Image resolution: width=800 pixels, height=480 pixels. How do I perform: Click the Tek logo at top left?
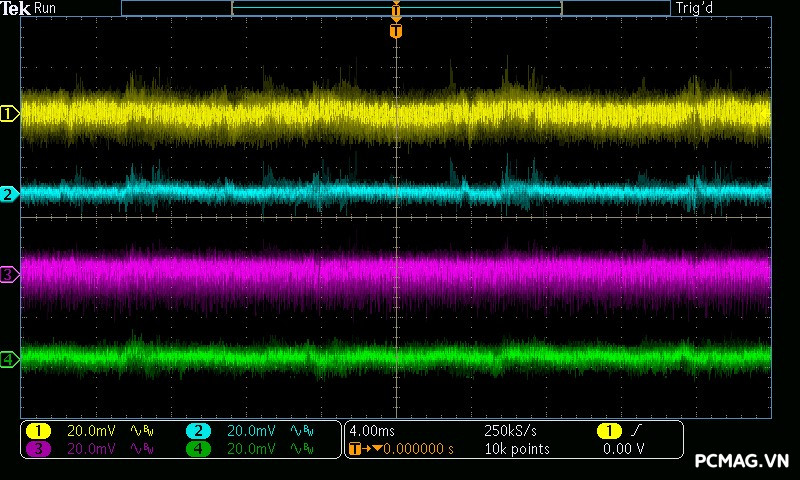[15, 8]
